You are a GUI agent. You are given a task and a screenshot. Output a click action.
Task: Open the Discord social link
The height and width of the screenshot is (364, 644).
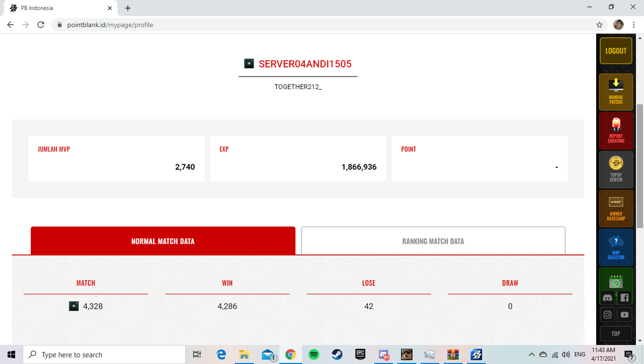[607, 298]
